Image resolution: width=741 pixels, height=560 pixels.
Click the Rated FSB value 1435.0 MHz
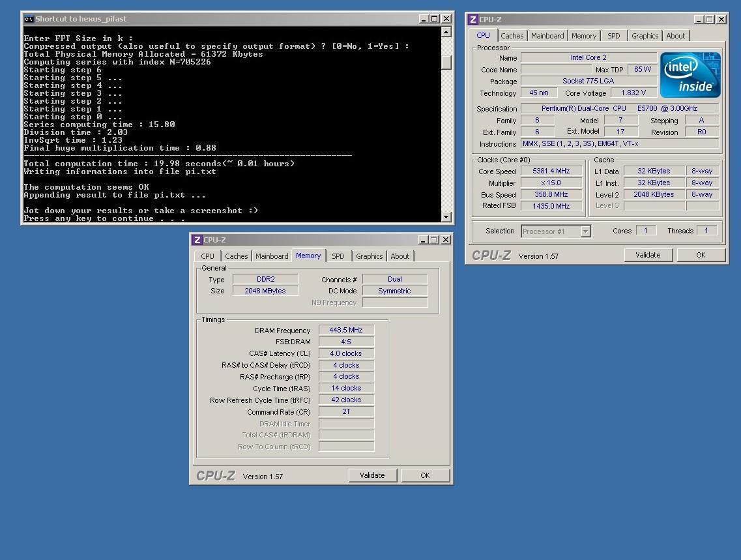coord(551,206)
